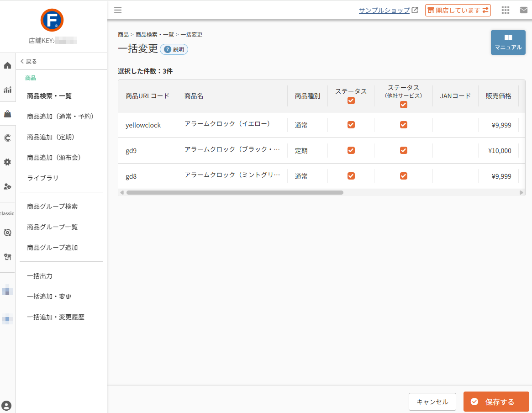532x413 pixels.
Task: Open 商品グループ追加 menu item
Action: coord(52,248)
